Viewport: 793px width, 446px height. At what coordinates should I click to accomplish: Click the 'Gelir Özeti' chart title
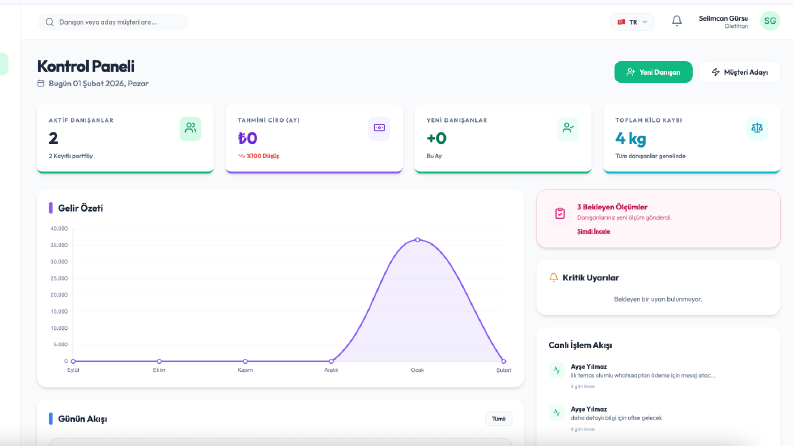pos(80,208)
